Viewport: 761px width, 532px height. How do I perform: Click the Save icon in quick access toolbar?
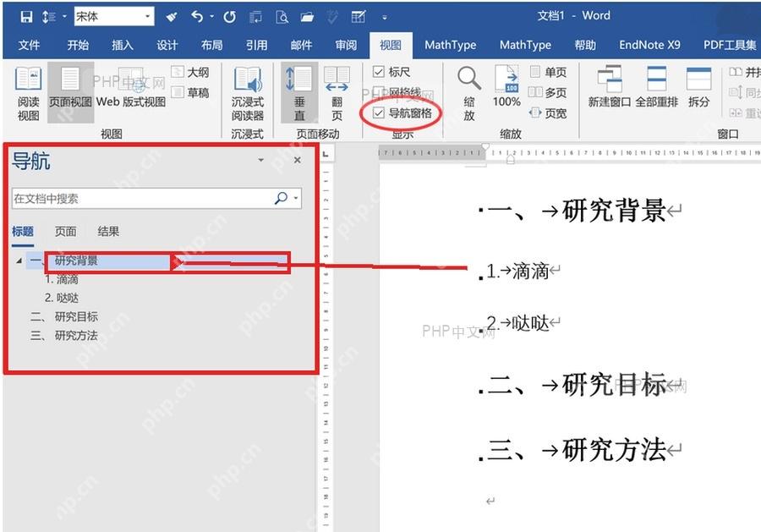pyautogui.click(x=26, y=17)
